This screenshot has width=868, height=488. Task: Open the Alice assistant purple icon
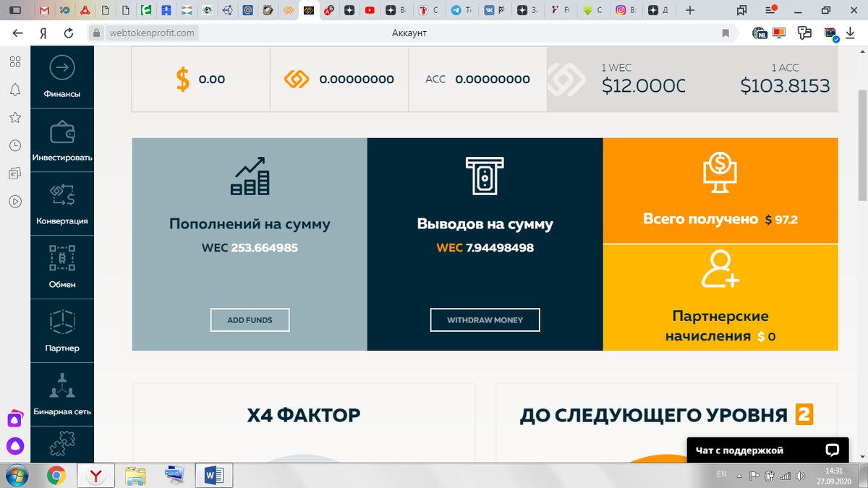point(15,445)
